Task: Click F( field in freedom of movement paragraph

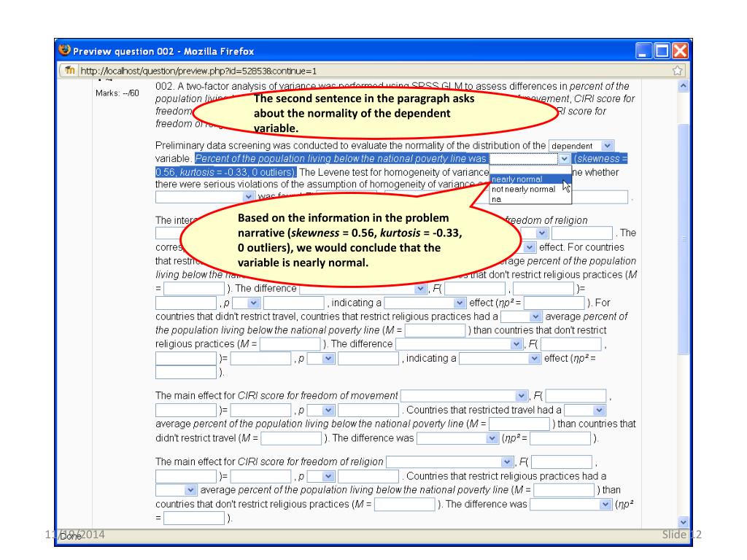Action: point(576,396)
